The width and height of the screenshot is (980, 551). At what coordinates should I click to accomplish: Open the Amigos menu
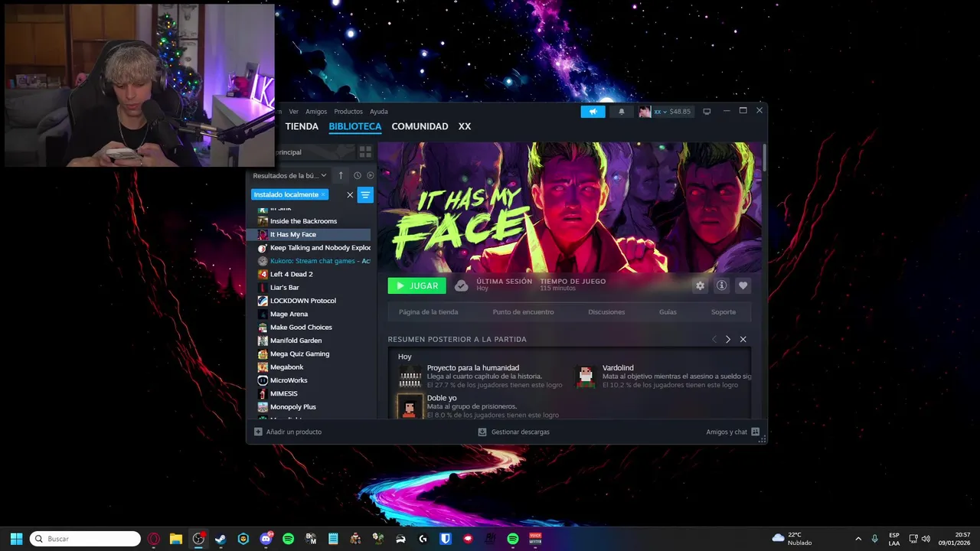coord(316,112)
